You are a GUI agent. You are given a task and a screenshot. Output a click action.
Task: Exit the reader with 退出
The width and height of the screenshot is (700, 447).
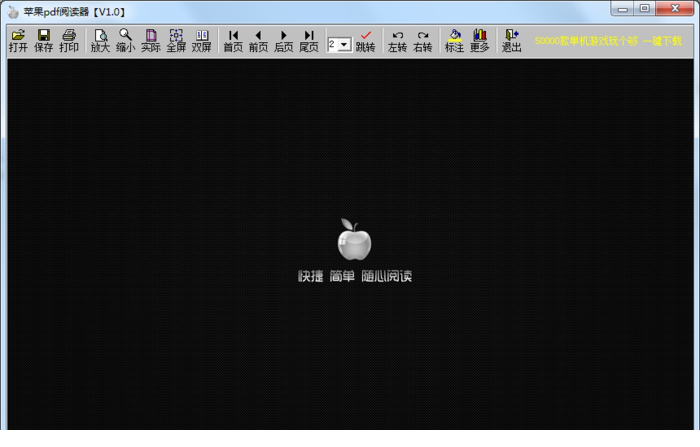point(512,41)
